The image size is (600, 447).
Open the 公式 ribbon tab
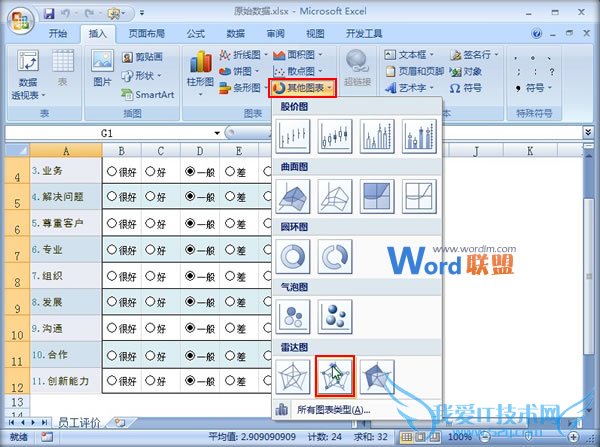(196, 34)
